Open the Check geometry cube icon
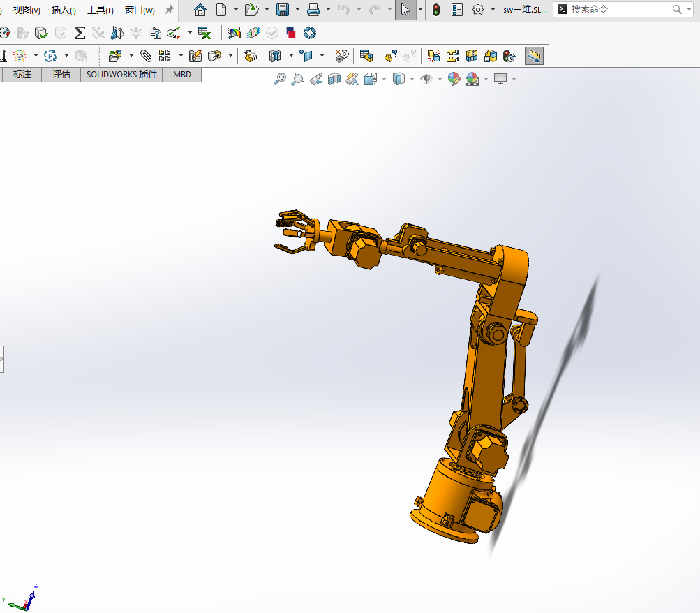This screenshot has width=700, height=613. [x=41, y=33]
